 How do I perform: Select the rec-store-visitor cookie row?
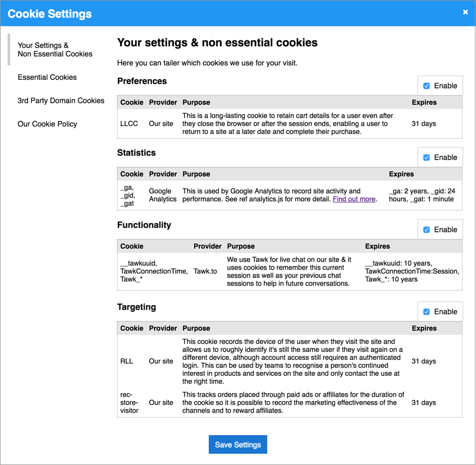(290, 403)
